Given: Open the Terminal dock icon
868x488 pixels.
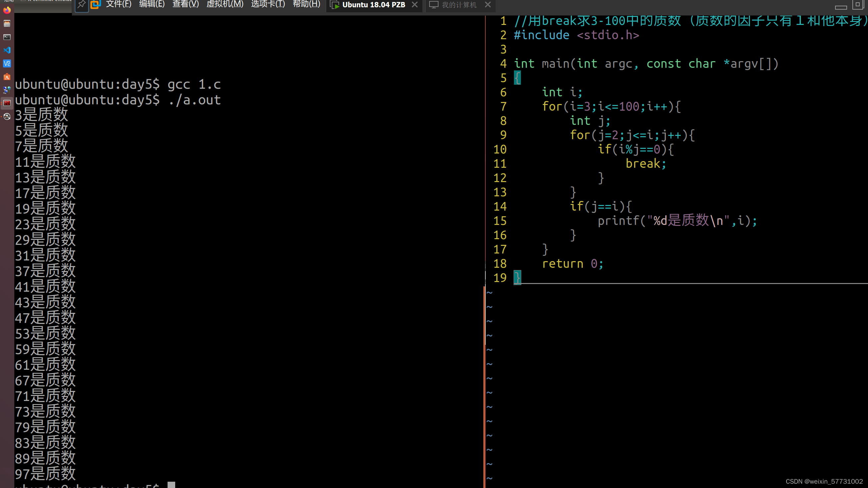Looking at the screenshot, I should (x=7, y=37).
